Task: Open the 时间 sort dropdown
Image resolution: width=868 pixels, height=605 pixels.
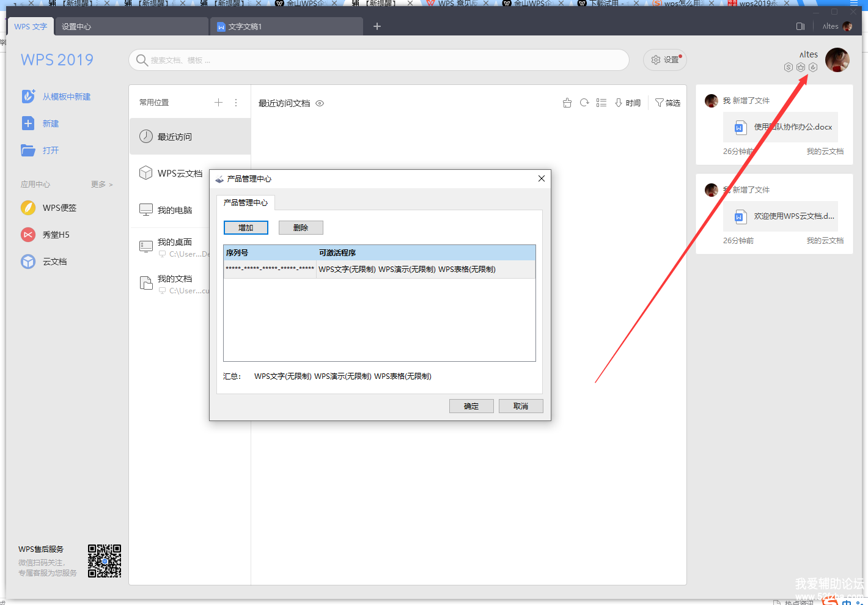Action: click(x=628, y=103)
